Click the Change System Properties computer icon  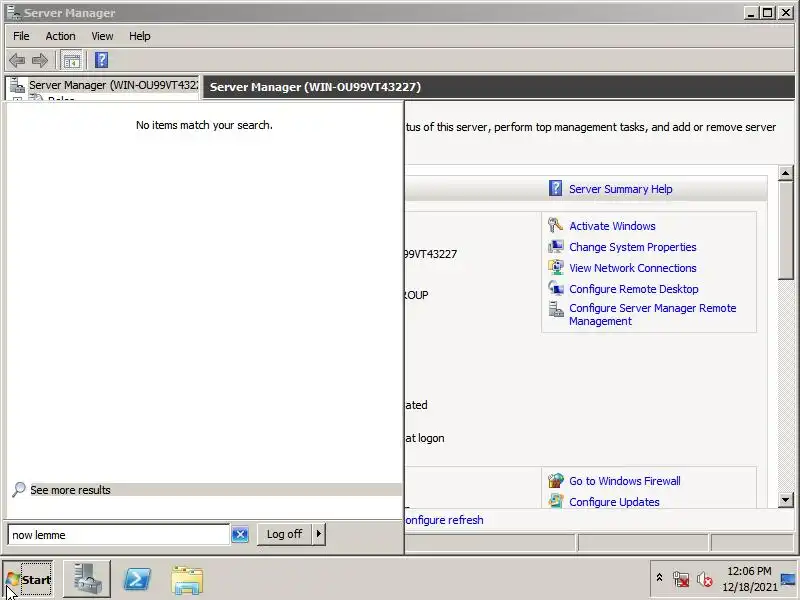pyautogui.click(x=555, y=246)
